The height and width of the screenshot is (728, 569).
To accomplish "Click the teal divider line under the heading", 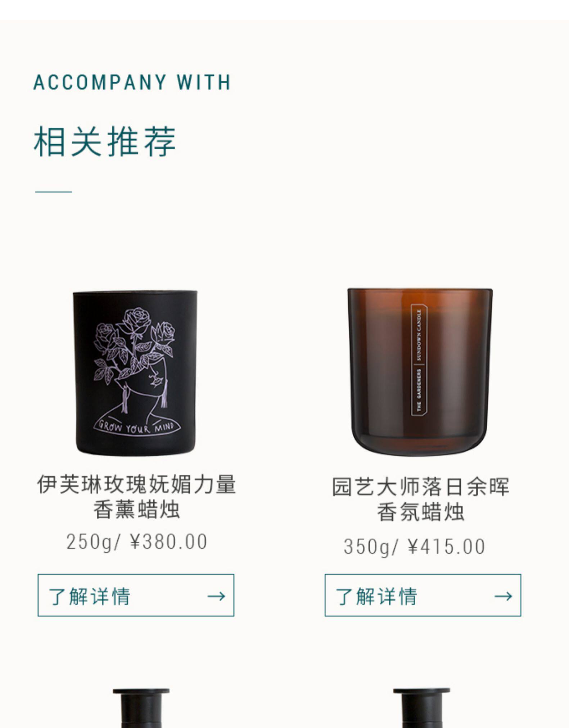I will point(54,192).
